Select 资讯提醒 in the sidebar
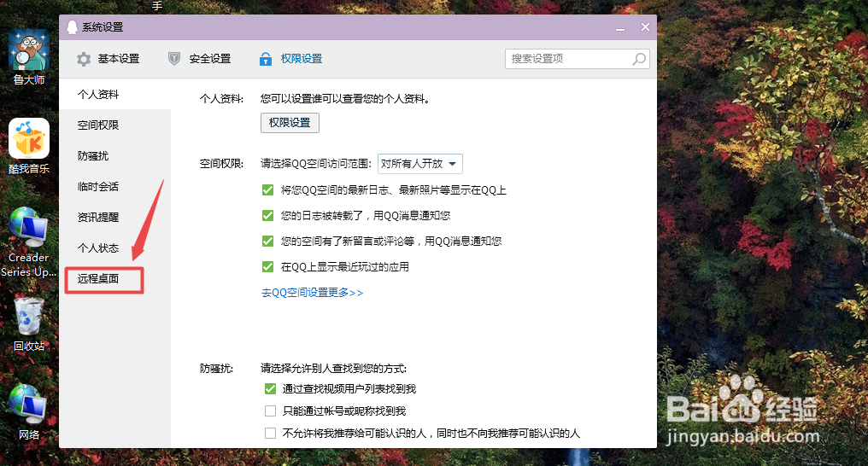The height and width of the screenshot is (466, 868). coord(115,218)
